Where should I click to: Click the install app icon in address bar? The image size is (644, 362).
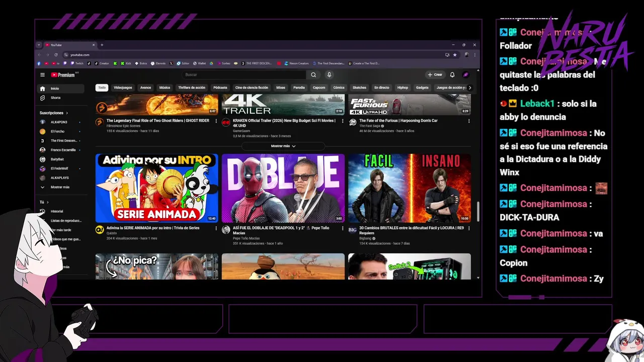(x=447, y=55)
